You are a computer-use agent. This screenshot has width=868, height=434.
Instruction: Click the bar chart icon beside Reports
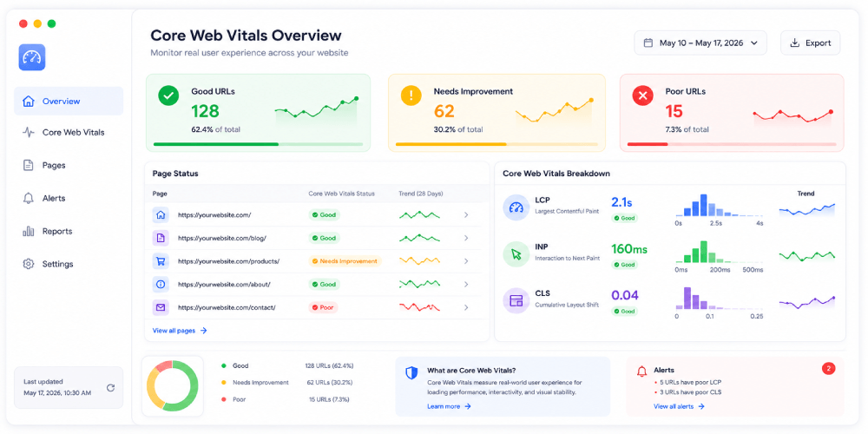tap(28, 232)
